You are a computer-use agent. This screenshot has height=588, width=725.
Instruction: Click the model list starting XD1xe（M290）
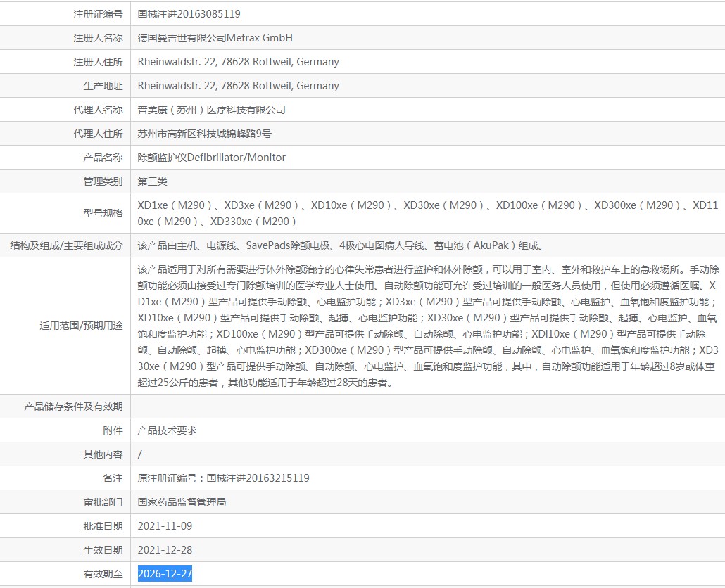coord(428,213)
